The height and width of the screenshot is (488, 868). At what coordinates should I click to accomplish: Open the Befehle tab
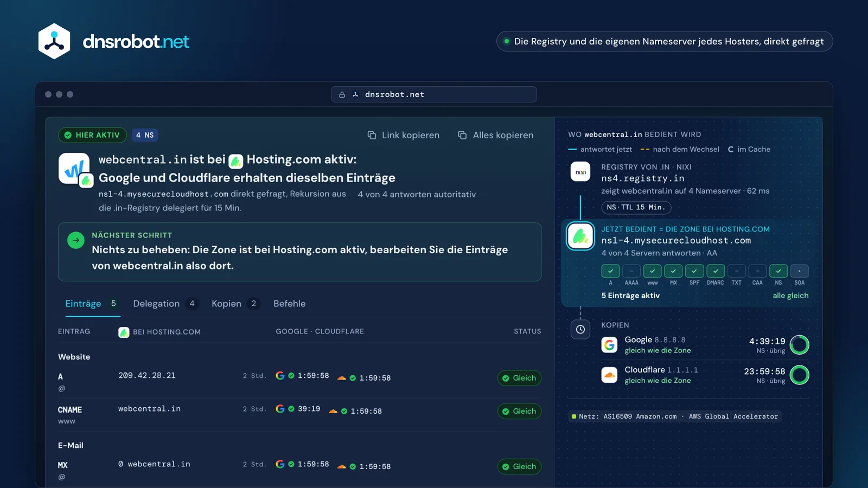coord(289,304)
